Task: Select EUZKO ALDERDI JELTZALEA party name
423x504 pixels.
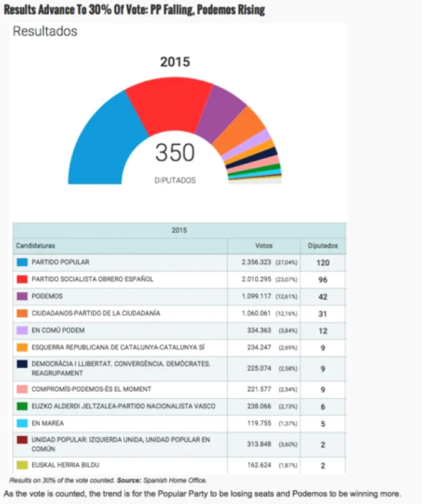Action: tap(124, 406)
